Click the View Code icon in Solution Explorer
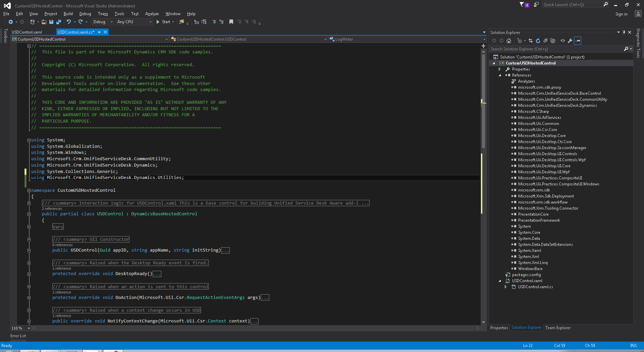This screenshot has height=352, width=644. click(563, 41)
